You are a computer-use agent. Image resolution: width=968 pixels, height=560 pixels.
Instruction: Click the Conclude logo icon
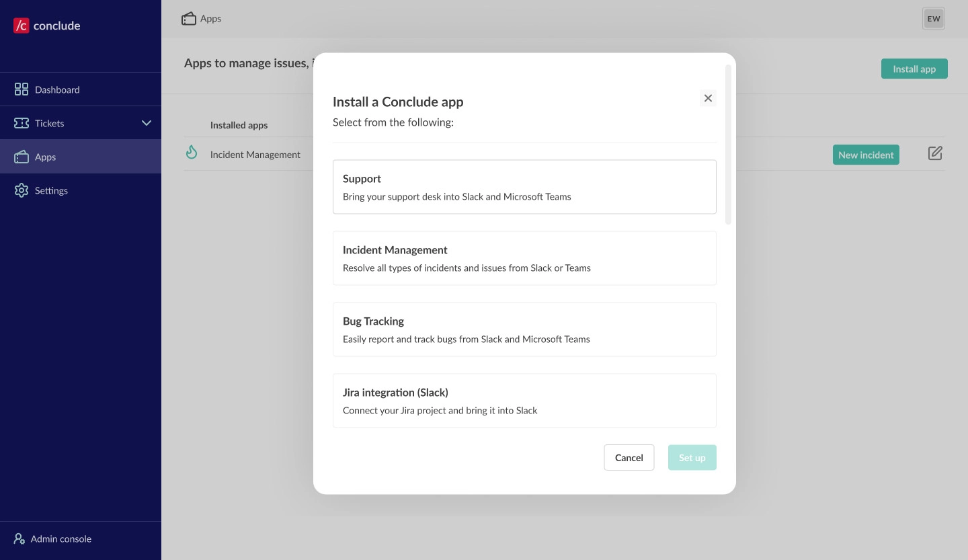[x=22, y=26]
